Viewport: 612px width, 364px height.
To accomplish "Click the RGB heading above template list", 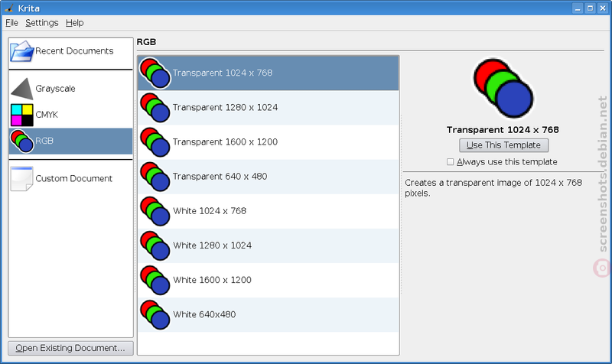I will click(146, 42).
